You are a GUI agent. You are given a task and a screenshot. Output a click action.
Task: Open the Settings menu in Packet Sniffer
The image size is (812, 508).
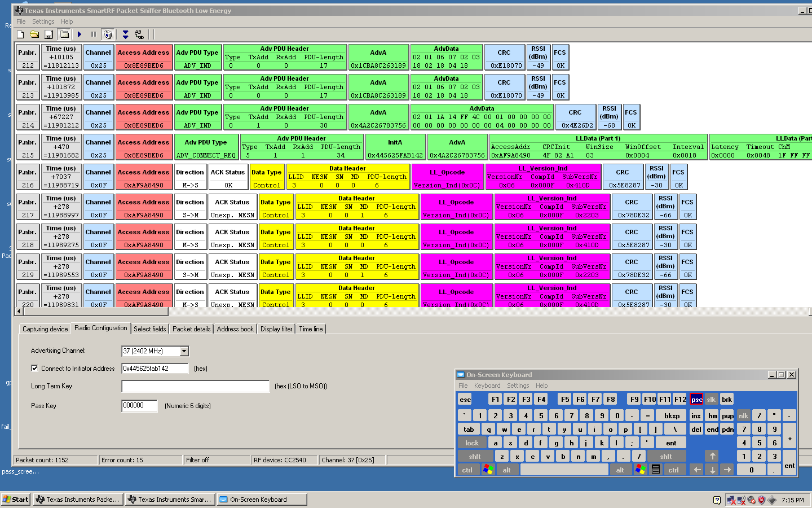point(43,21)
